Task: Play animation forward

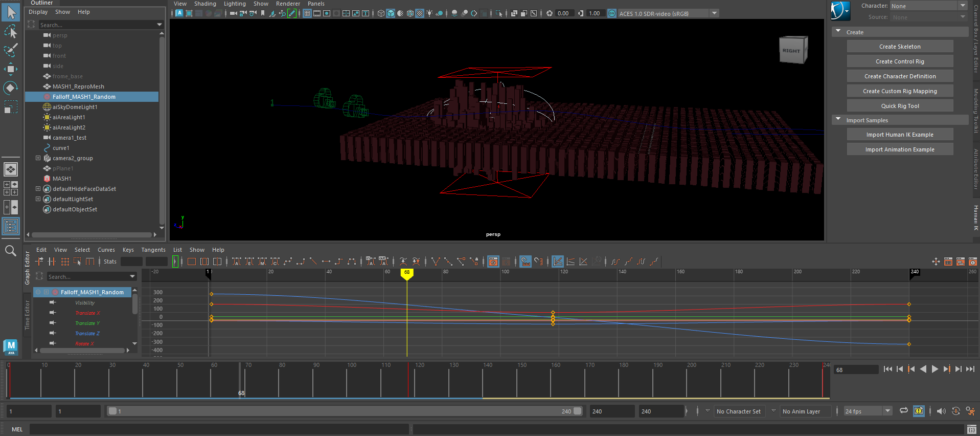Action: tap(935, 369)
